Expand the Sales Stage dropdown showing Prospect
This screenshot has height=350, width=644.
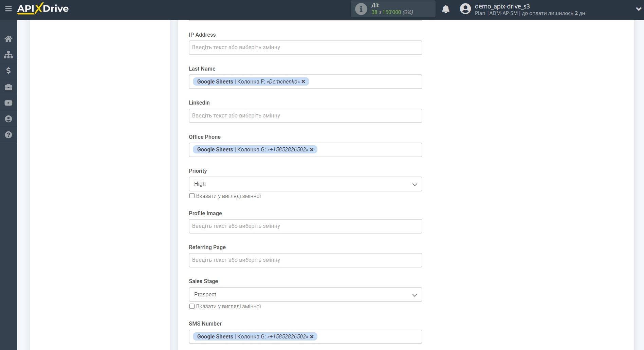coord(305,295)
